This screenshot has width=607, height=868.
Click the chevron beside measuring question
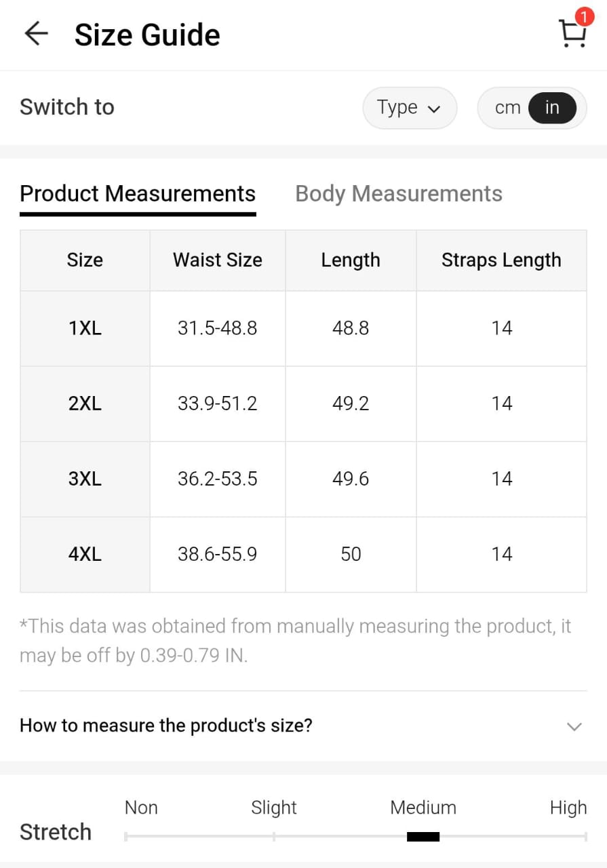[x=574, y=726]
